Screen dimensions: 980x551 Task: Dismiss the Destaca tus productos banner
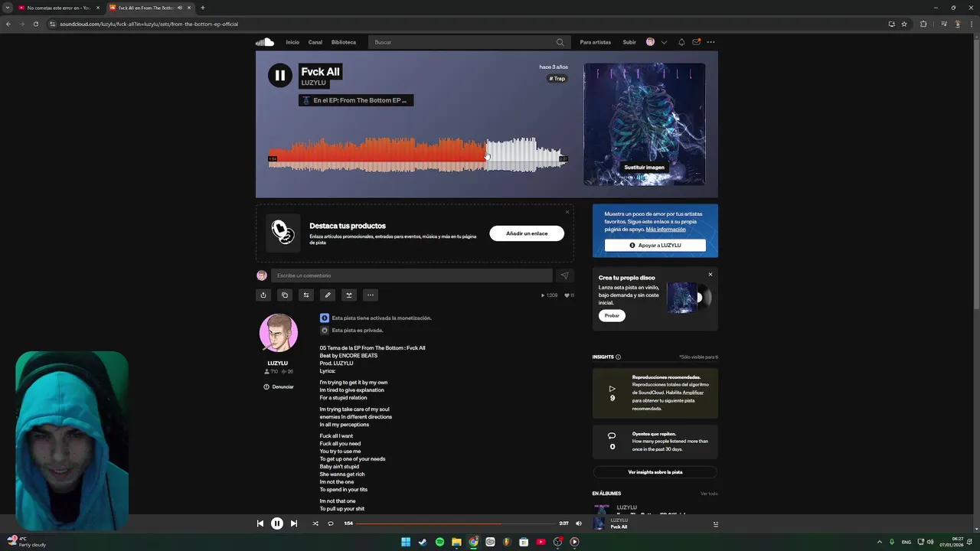[567, 212]
